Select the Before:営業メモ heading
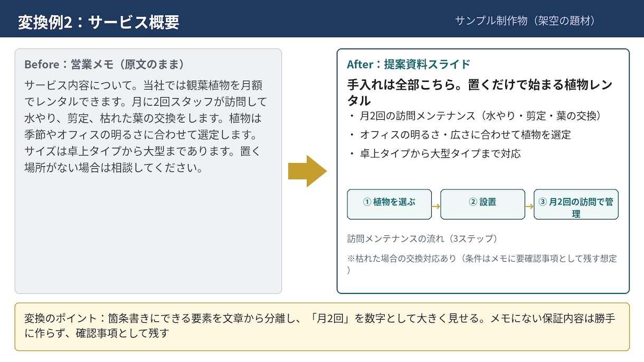Viewport: 644px width, 362px height. [105, 64]
